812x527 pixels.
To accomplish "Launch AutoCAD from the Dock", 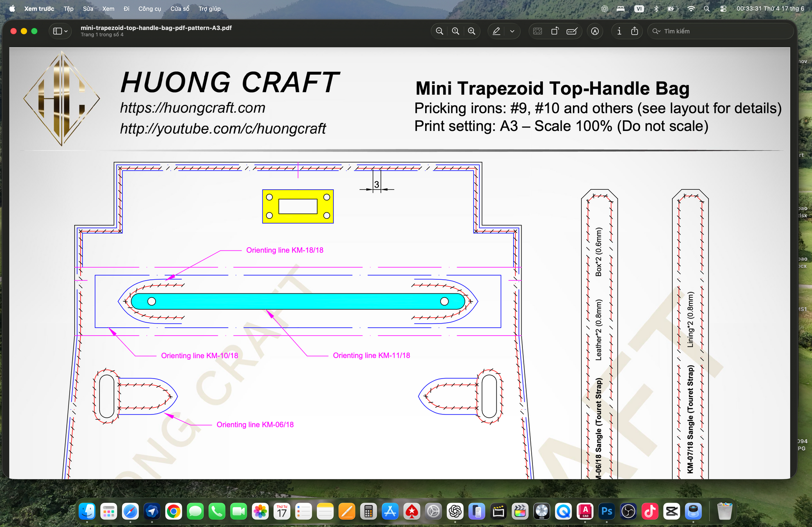I will pos(585,511).
